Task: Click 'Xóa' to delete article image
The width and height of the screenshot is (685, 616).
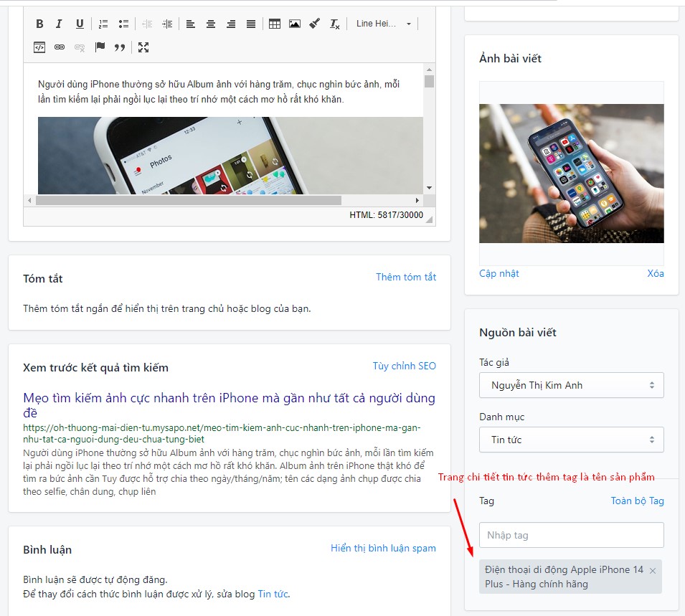Action: click(x=656, y=273)
